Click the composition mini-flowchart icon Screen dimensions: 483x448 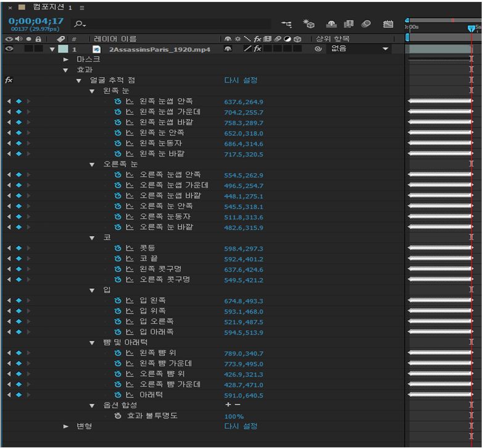[x=287, y=25]
